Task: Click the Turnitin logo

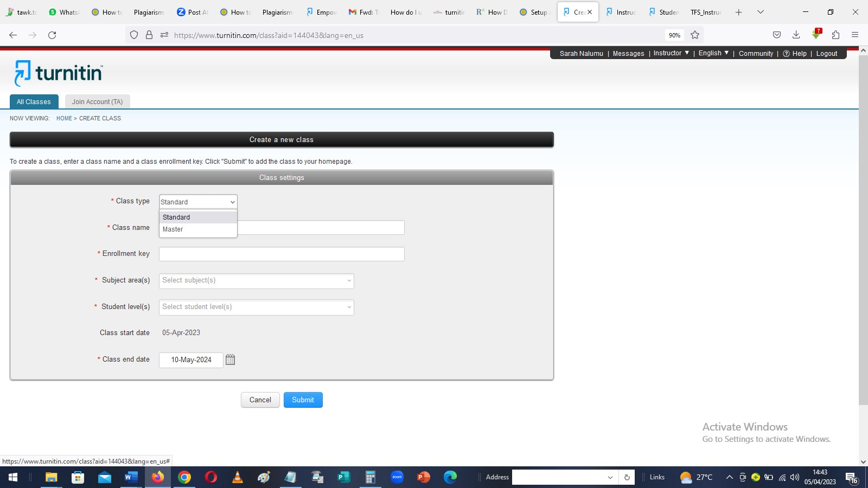Action: coord(58,73)
